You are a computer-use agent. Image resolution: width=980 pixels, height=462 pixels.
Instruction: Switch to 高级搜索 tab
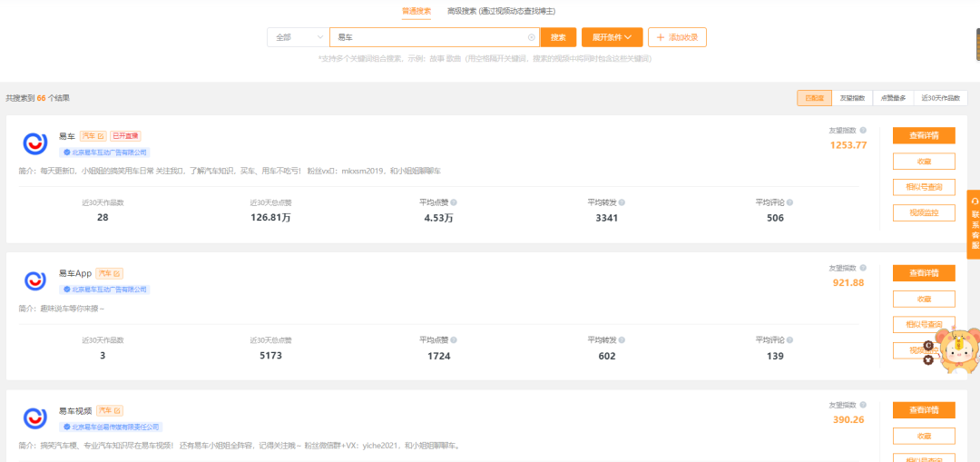coord(501,11)
